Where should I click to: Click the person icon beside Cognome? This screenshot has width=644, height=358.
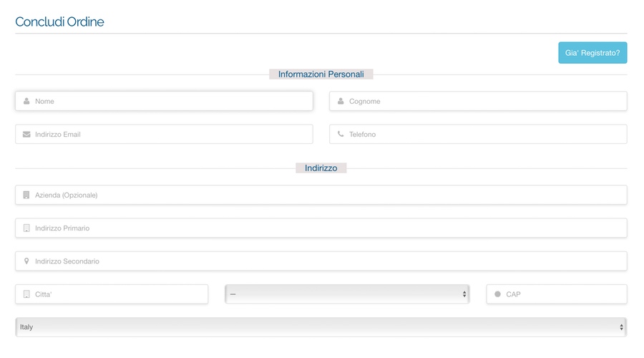coord(341,101)
